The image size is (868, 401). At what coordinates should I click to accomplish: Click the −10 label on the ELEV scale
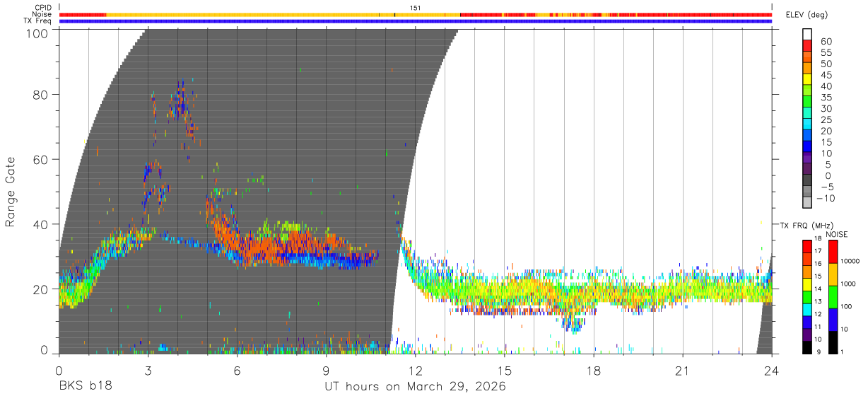pyautogui.click(x=827, y=198)
